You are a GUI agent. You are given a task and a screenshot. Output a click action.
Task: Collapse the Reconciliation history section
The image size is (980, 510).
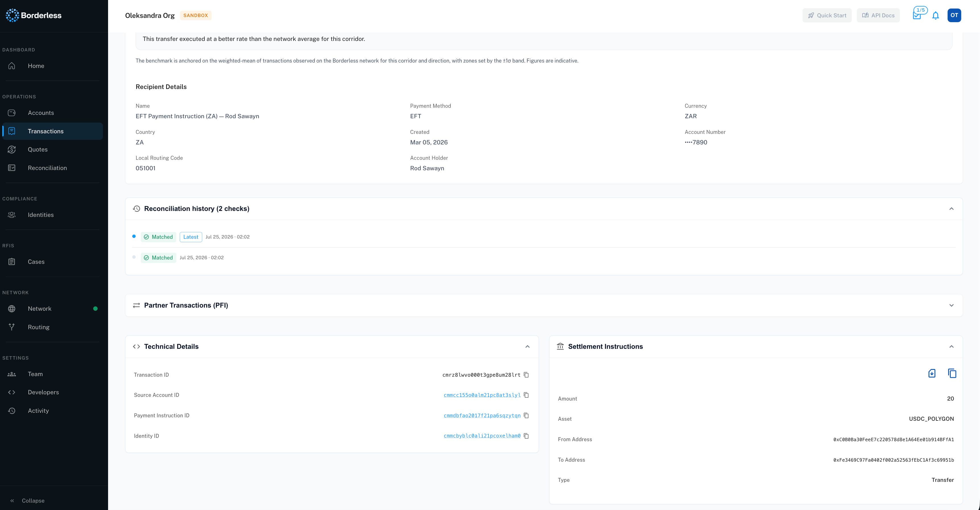(952, 209)
